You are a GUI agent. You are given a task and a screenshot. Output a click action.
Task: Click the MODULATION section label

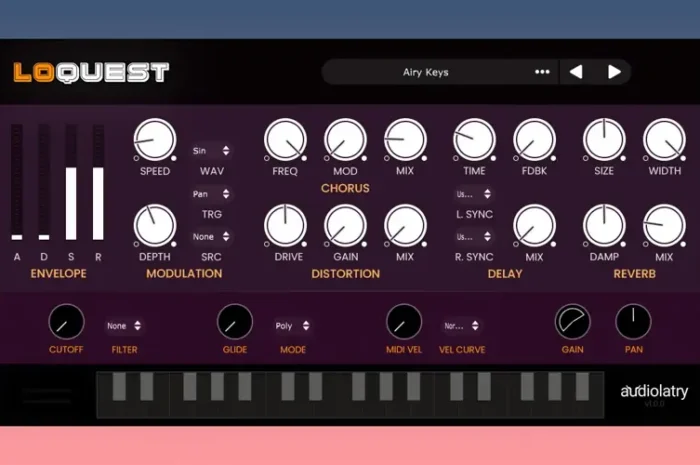184,274
